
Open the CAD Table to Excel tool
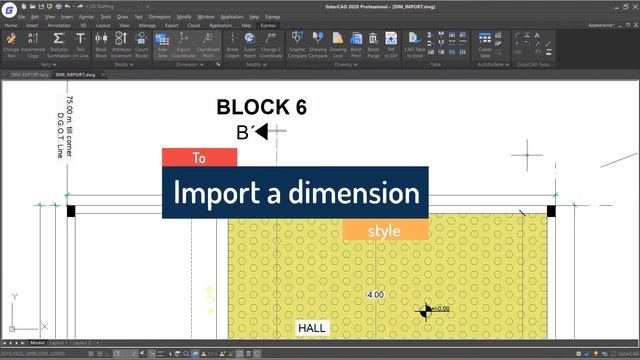point(414,45)
